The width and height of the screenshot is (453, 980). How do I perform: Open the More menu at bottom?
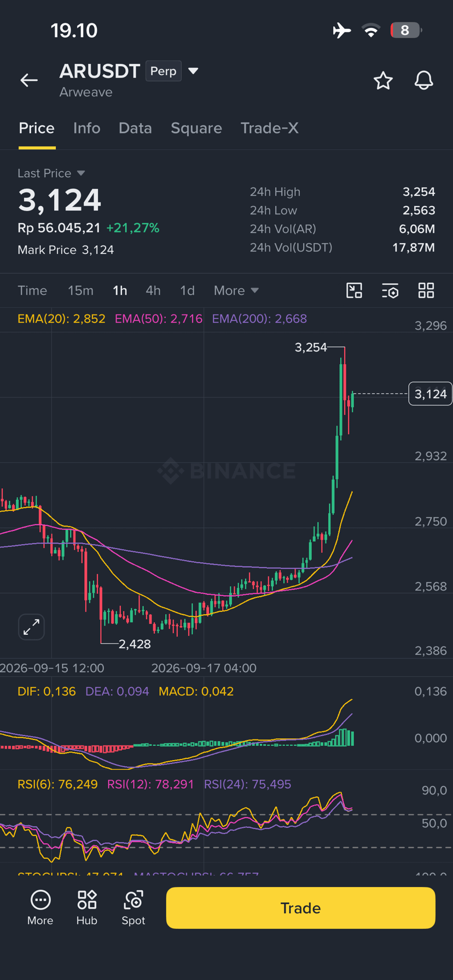[x=40, y=908]
